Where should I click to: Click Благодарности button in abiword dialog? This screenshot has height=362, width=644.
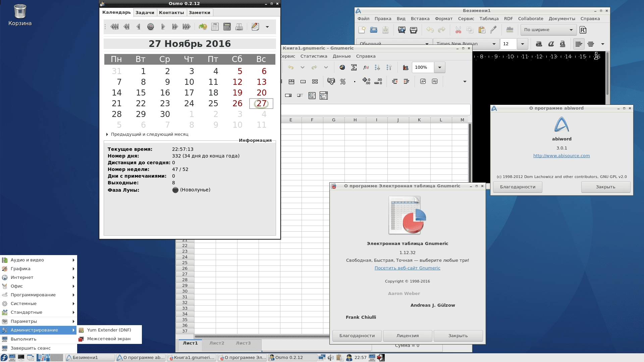coord(518,187)
